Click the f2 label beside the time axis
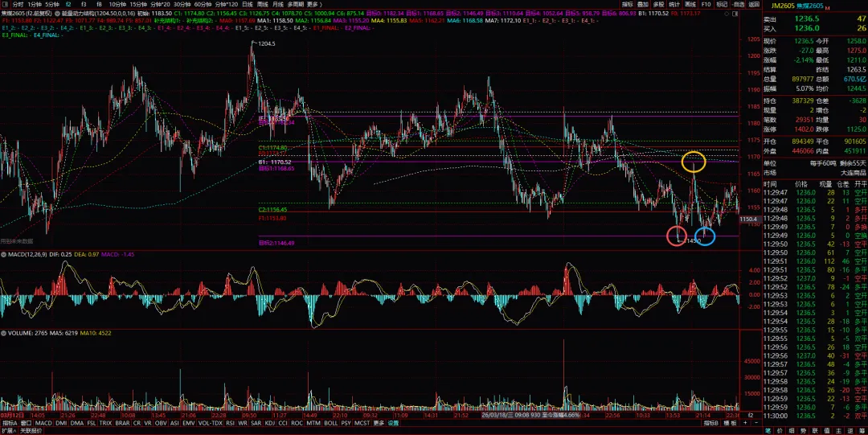 [x=751, y=415]
